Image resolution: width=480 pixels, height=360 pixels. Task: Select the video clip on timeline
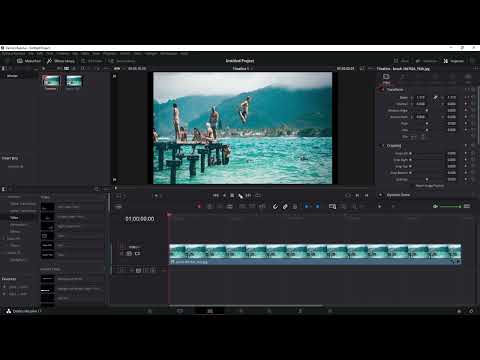point(315,254)
